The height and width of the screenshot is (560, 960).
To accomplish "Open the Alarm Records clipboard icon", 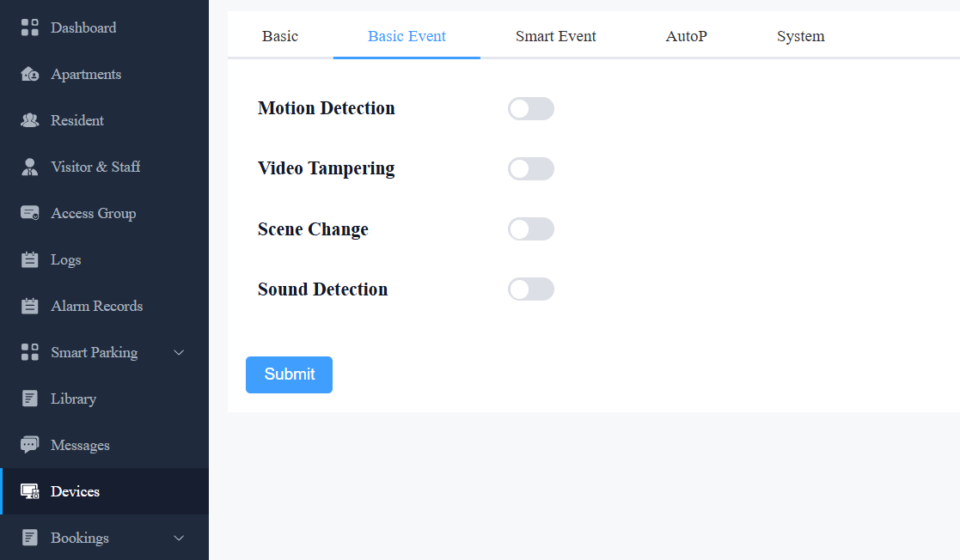I will pos(29,306).
